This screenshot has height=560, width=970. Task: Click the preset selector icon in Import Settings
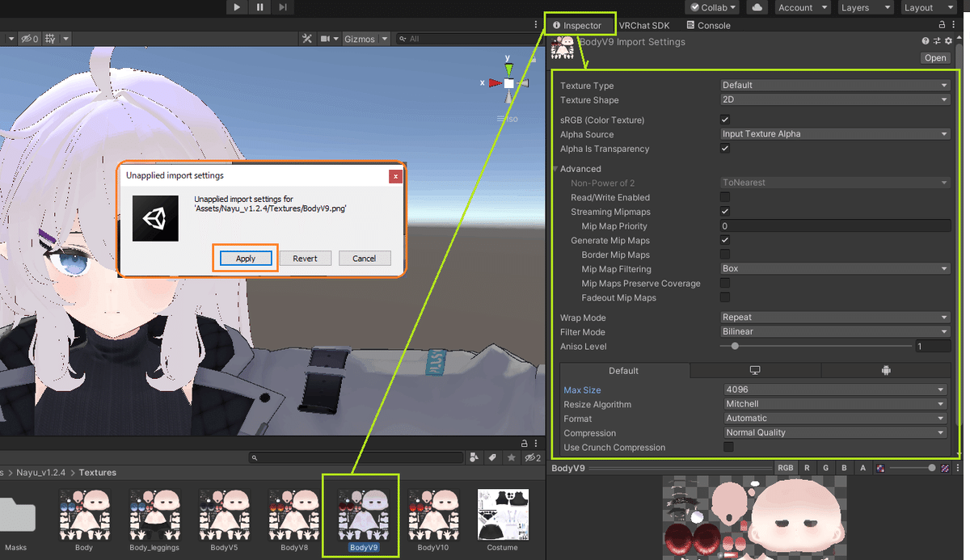(937, 41)
